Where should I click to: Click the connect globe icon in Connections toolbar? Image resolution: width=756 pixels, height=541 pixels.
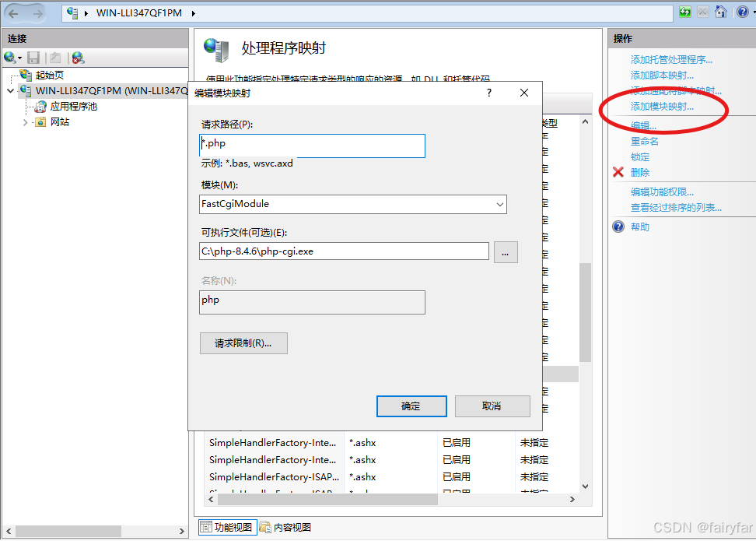click(9, 58)
